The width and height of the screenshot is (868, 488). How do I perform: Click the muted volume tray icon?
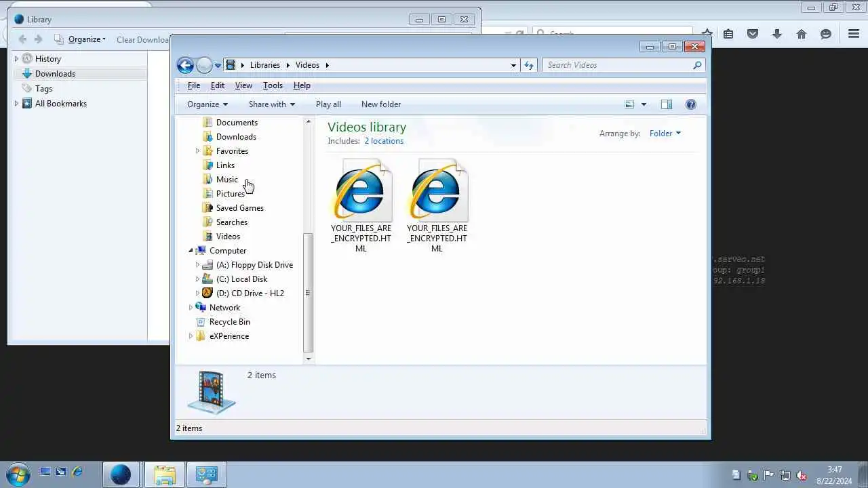tap(802, 475)
